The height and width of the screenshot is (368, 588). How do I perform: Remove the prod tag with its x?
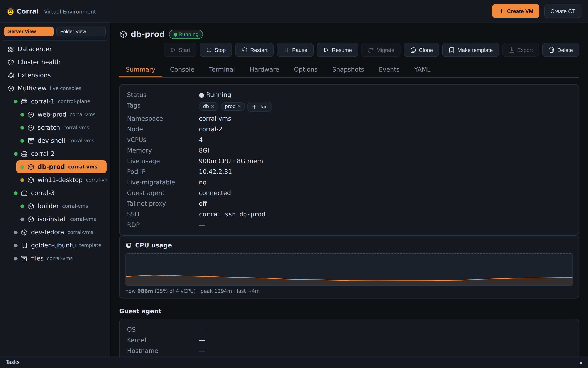[x=239, y=106]
